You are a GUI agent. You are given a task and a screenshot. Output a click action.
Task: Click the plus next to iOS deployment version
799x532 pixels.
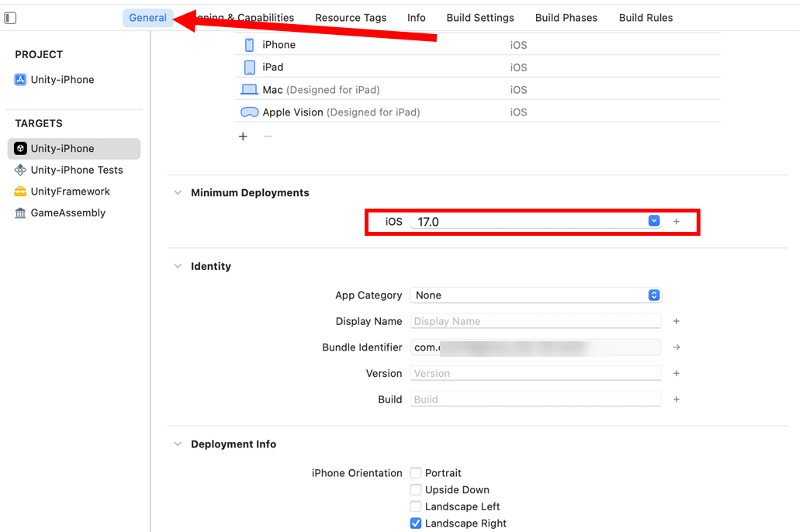676,222
